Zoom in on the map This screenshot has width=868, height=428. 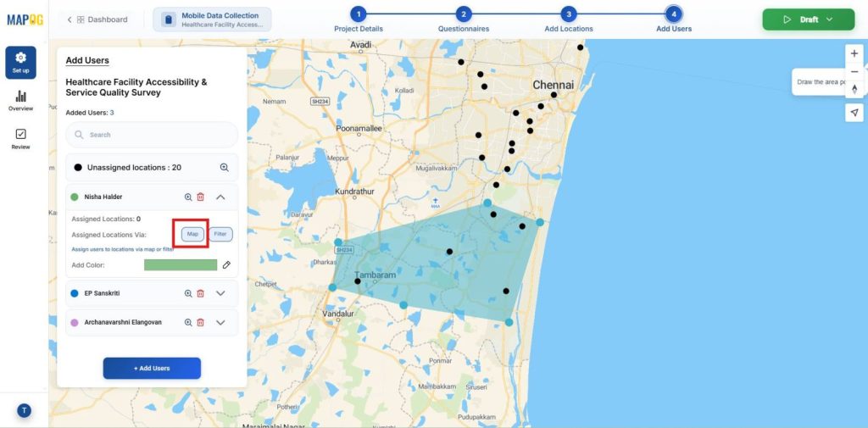(x=854, y=54)
